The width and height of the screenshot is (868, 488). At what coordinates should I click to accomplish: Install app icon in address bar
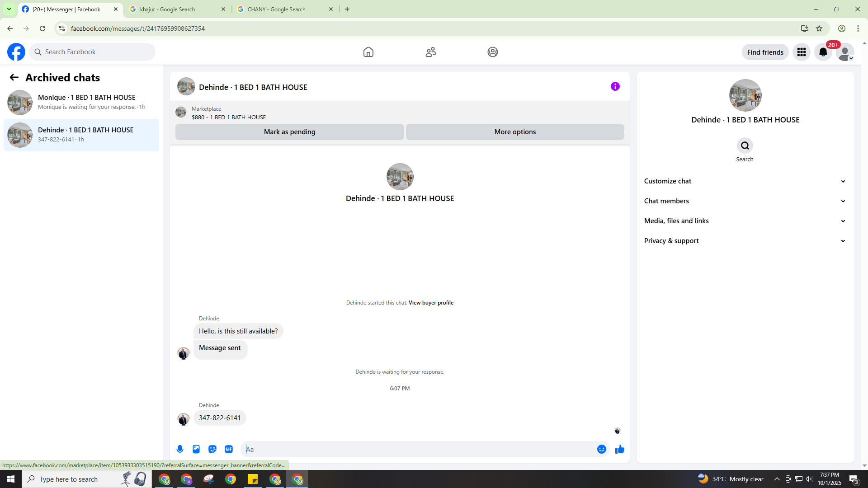(805, 28)
